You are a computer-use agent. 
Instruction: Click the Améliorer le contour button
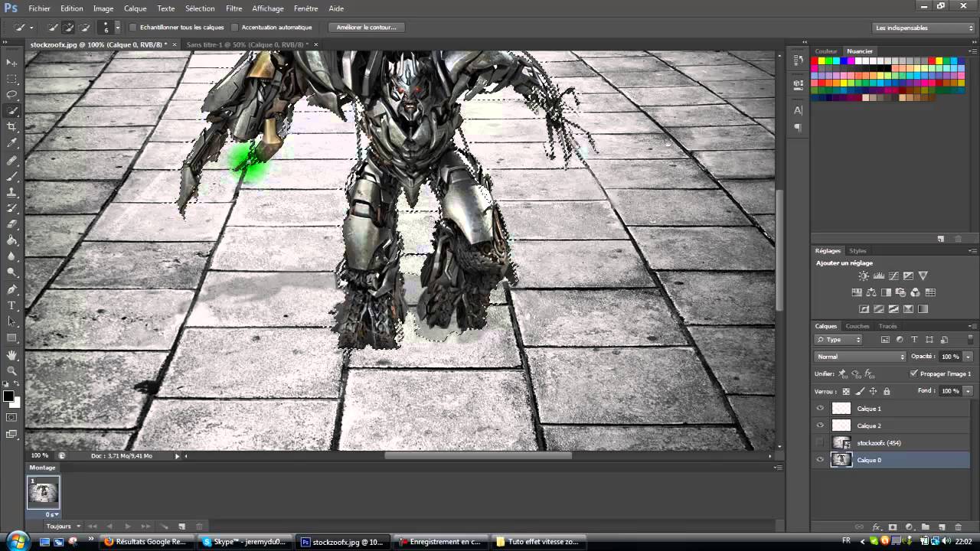pyautogui.click(x=366, y=28)
